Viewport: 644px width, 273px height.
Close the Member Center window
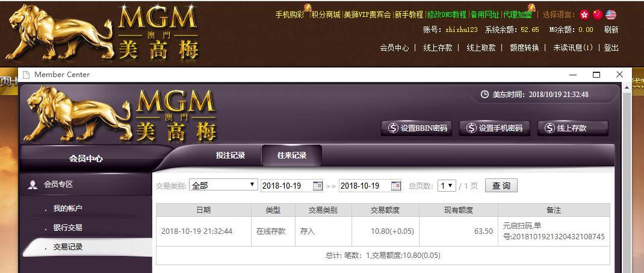coord(620,74)
